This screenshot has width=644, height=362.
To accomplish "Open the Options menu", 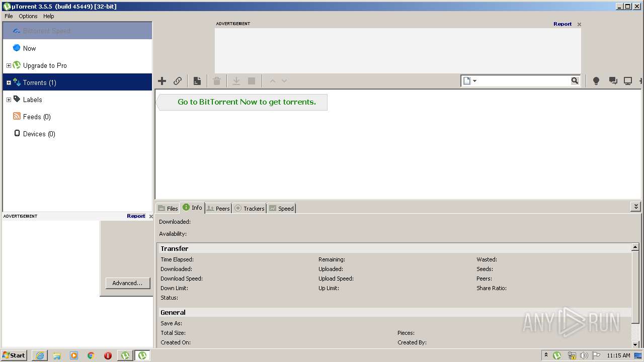I will coord(28,16).
